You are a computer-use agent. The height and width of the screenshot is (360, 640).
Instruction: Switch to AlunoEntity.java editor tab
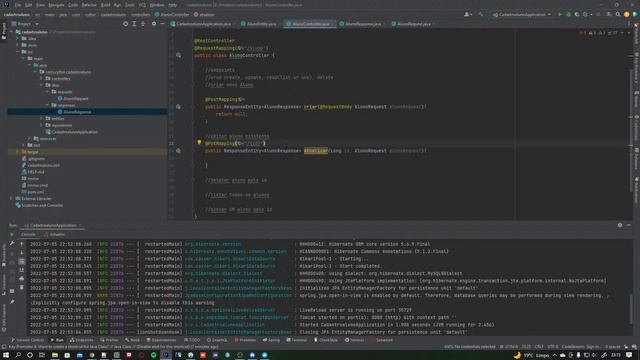(x=260, y=24)
